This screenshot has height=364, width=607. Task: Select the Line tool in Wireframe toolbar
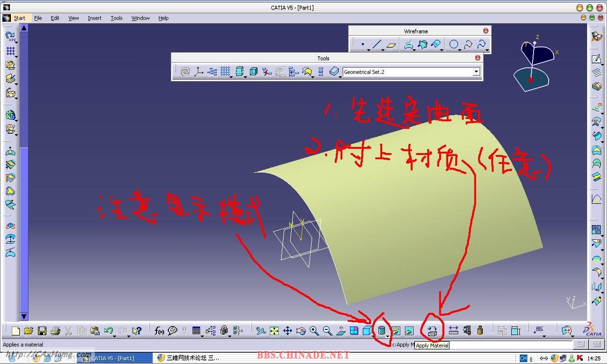(377, 45)
